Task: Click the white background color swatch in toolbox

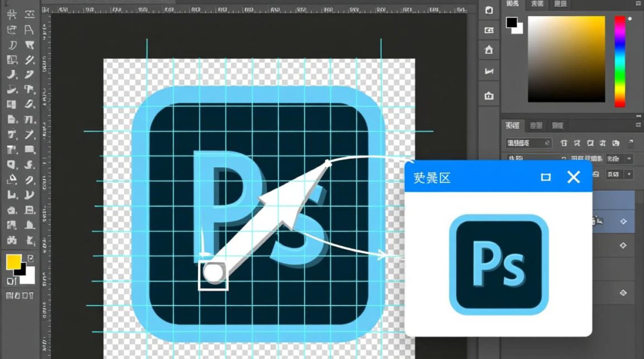Action: (x=30, y=277)
